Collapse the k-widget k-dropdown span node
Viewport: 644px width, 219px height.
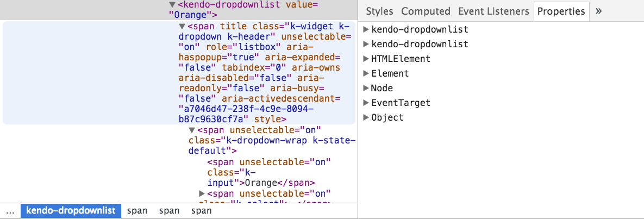tap(182, 26)
